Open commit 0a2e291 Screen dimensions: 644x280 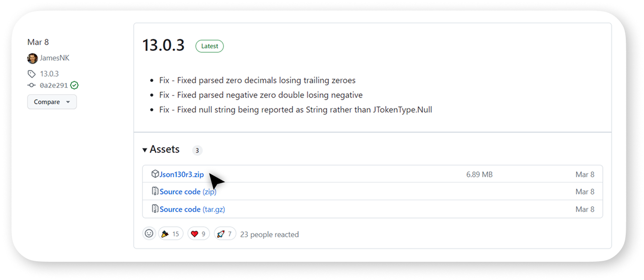coord(54,85)
